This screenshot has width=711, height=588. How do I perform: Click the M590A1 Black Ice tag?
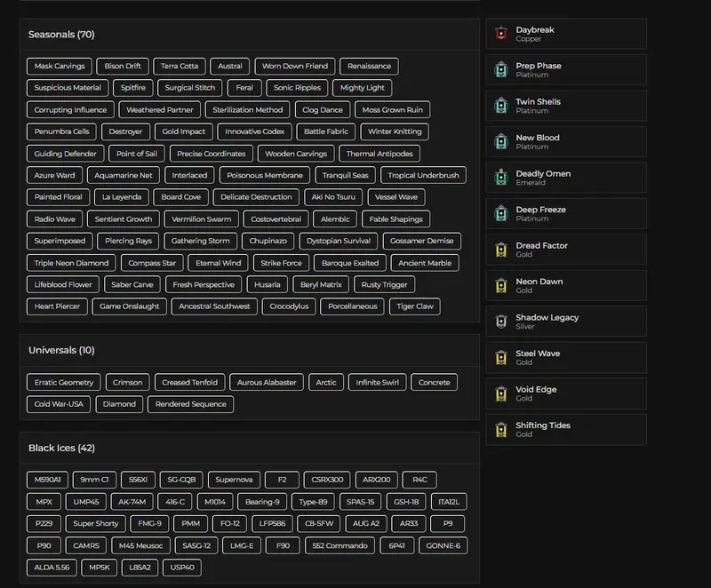47,480
